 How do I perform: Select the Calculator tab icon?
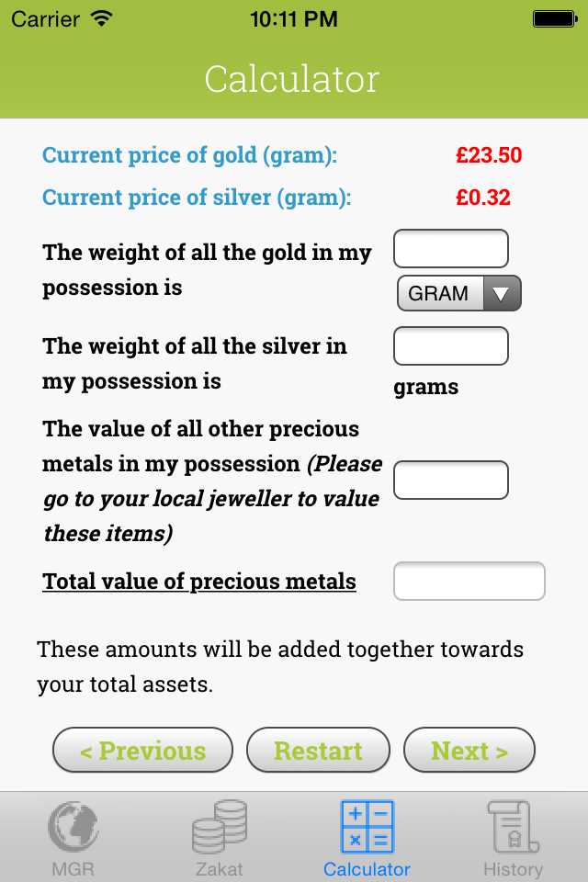(367, 827)
